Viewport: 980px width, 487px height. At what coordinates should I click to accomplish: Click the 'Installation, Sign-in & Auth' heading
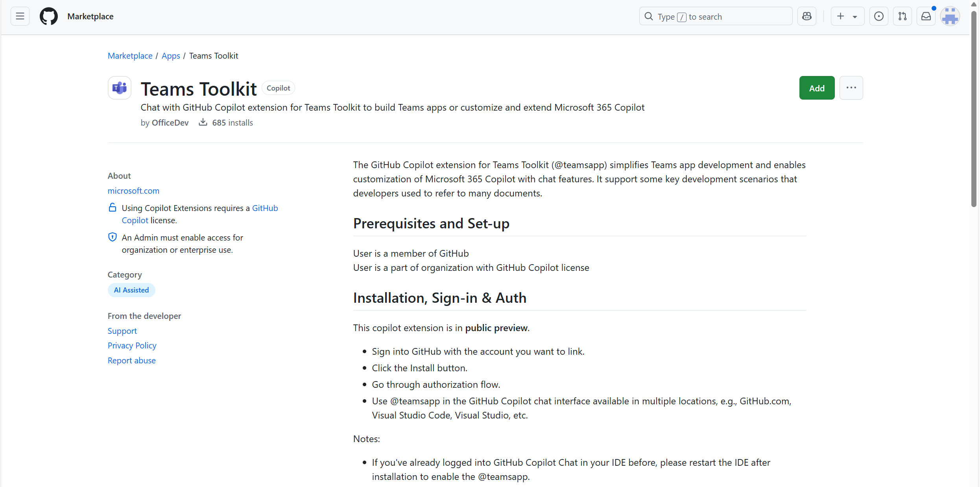[x=439, y=298]
